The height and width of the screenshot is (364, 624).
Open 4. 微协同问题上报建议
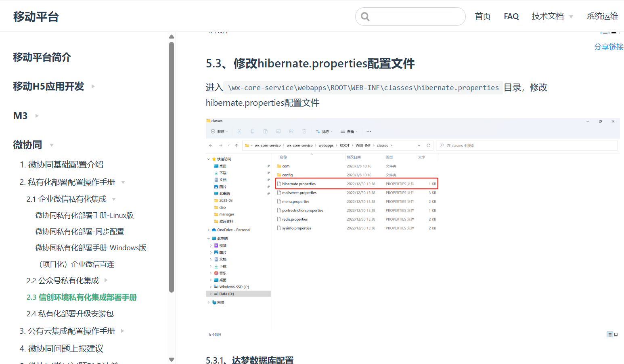click(61, 349)
